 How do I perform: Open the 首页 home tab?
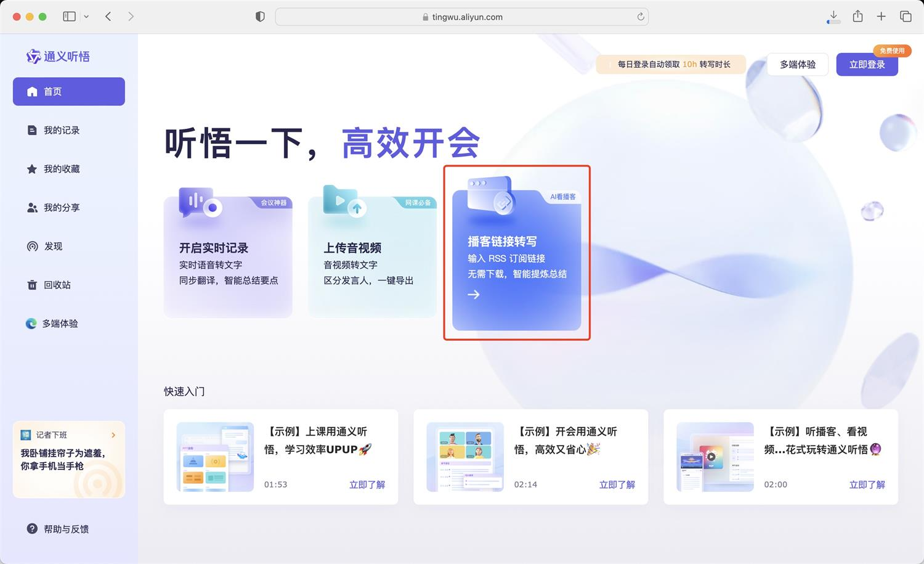click(x=69, y=91)
